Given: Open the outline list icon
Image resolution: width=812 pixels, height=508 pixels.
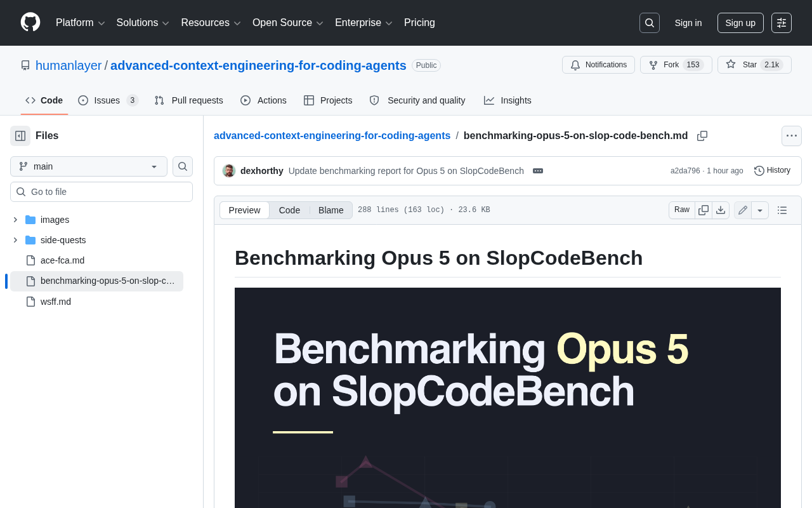Looking at the screenshot, I should click(x=782, y=210).
